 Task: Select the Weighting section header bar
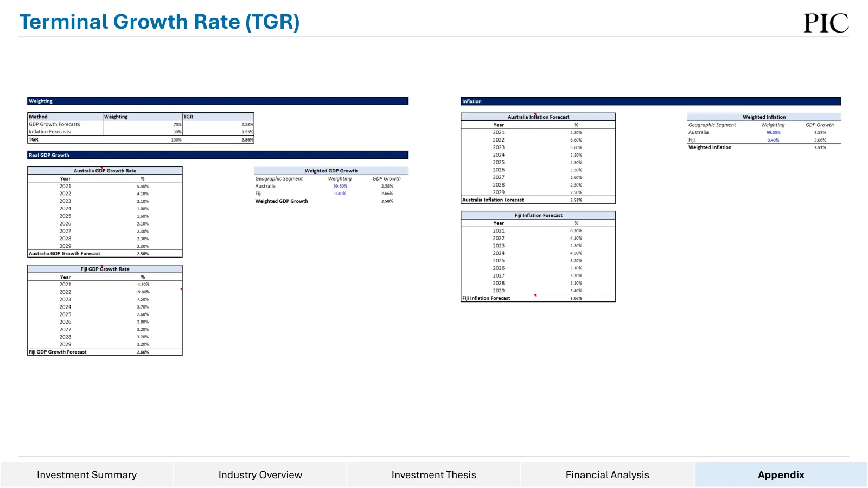pos(218,101)
